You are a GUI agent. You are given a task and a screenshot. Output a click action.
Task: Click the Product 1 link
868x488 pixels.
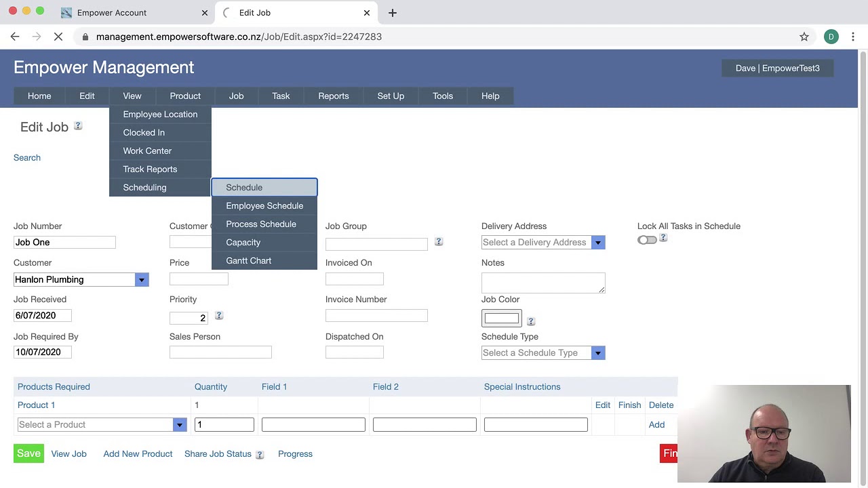tap(37, 405)
